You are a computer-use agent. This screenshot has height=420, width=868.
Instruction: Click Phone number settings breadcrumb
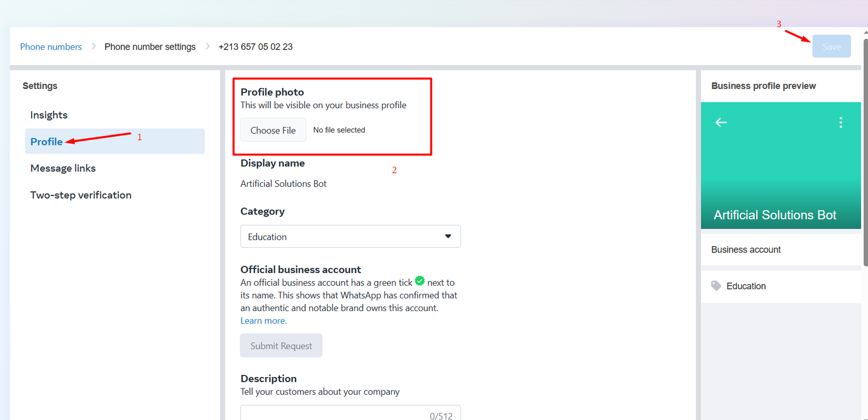(x=150, y=47)
